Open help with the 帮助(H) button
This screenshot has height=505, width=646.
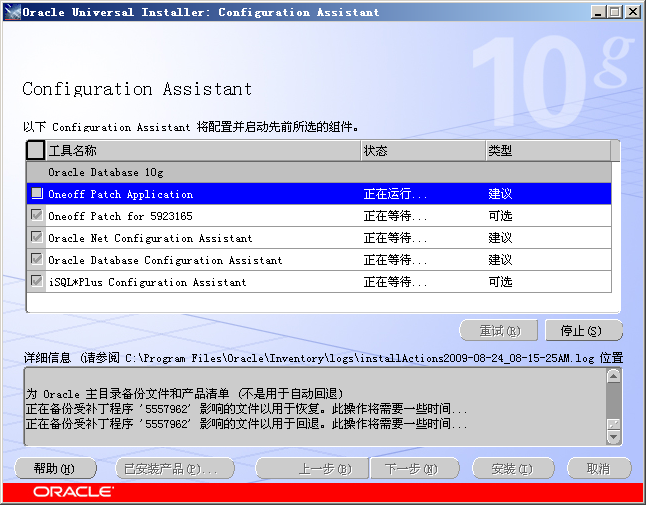(x=55, y=468)
